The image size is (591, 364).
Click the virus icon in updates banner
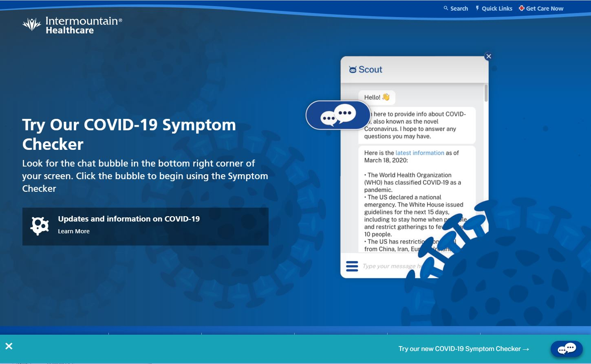(40, 226)
